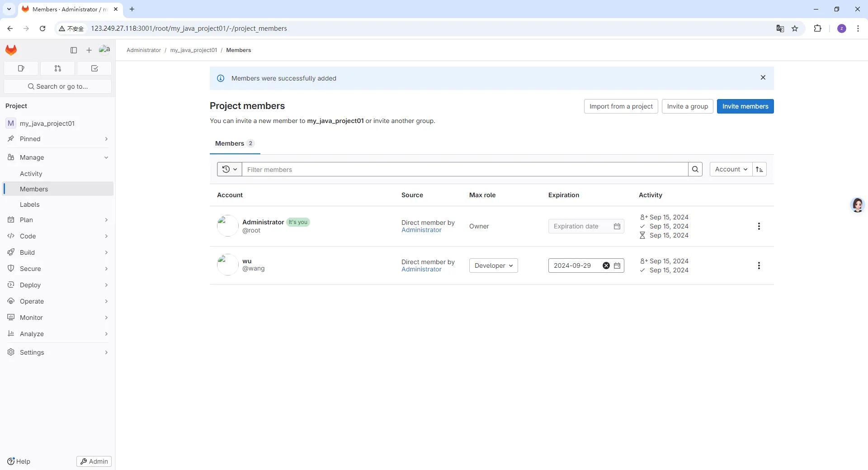Viewport: 868px width, 470px height.
Task: Click Import from a project button
Action: tap(621, 106)
